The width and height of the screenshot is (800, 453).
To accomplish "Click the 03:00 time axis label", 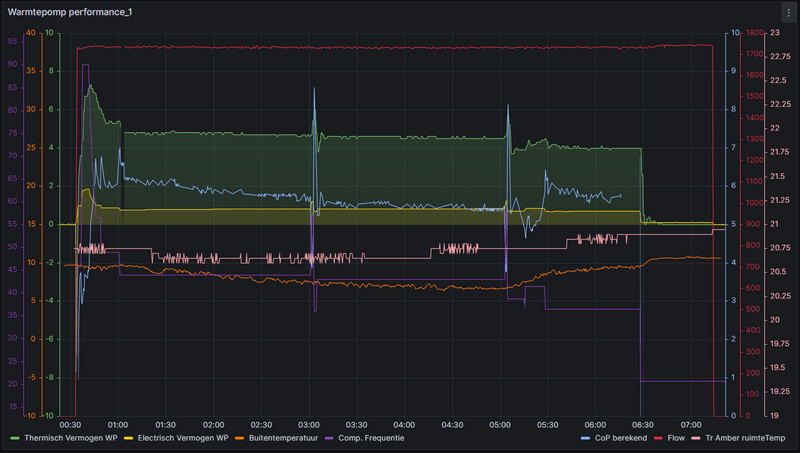I will click(x=309, y=424).
